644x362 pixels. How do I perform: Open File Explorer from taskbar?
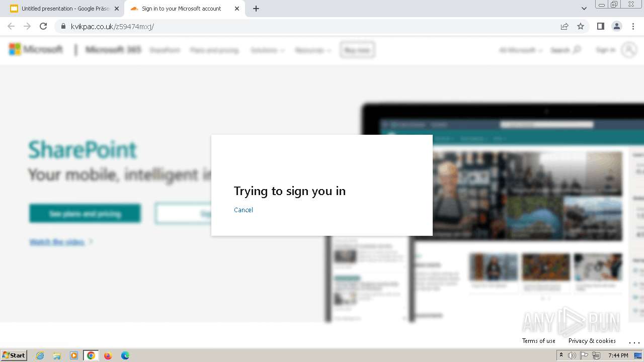[57, 355]
